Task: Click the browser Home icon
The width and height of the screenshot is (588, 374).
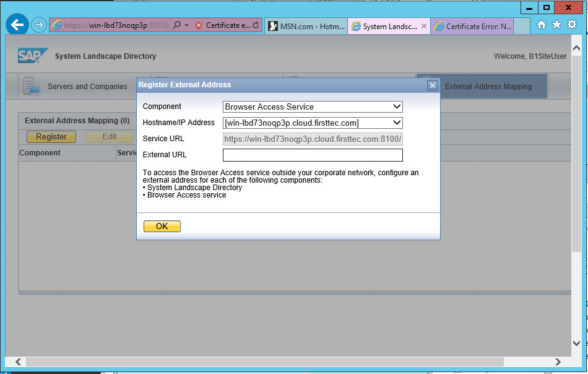Action: pyautogui.click(x=542, y=24)
